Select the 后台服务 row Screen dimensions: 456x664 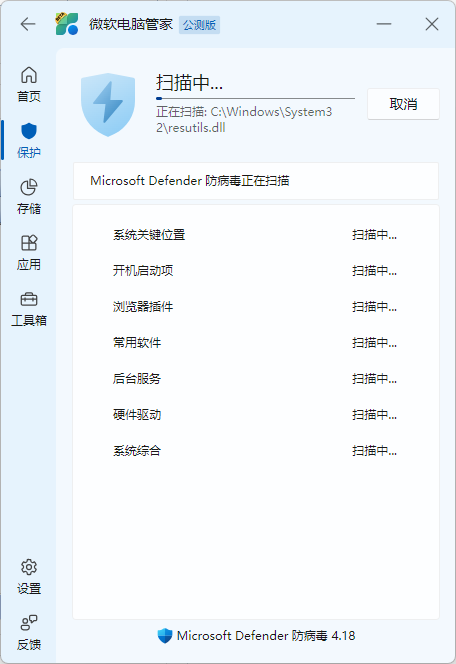tap(256, 379)
